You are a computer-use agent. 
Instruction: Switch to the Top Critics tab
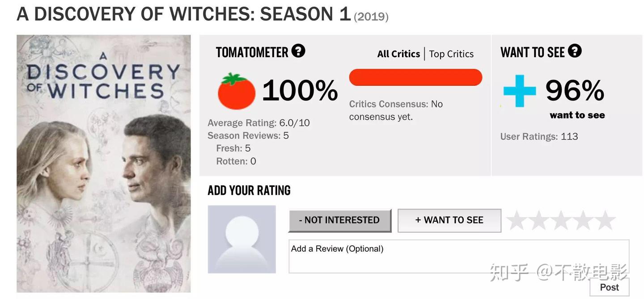click(x=451, y=54)
